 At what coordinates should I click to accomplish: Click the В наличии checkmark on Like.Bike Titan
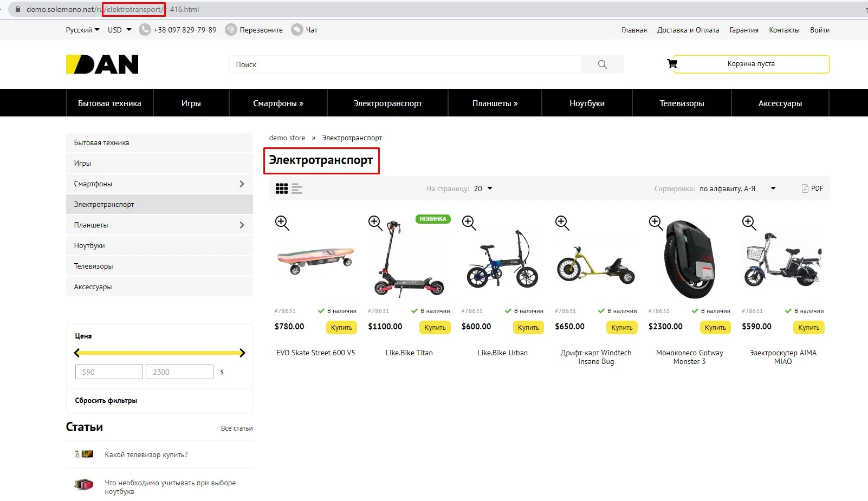414,311
